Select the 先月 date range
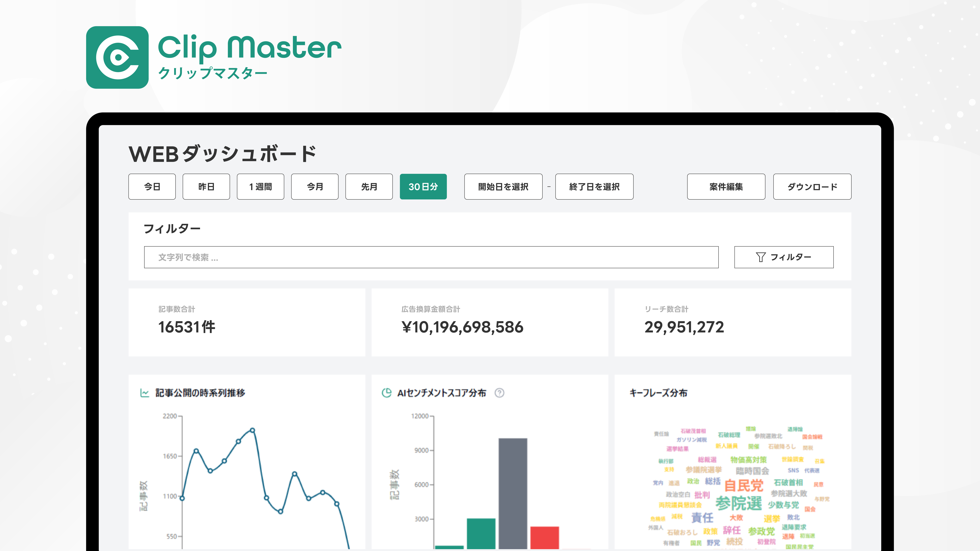Screen dimensions: 980x551 click(x=369, y=187)
